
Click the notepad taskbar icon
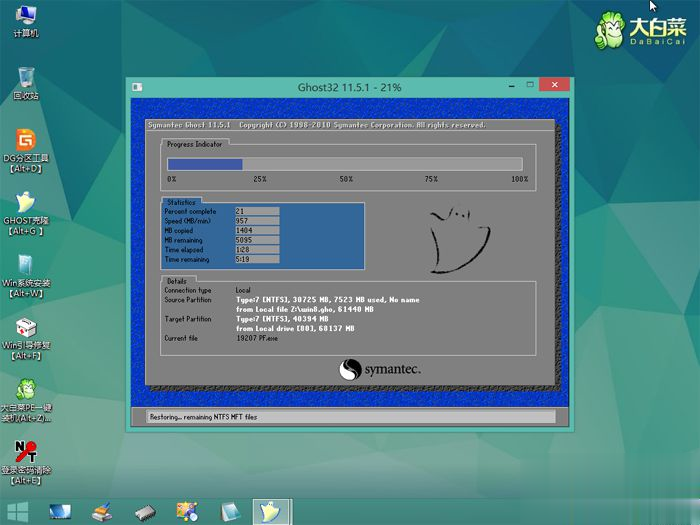coord(230,512)
